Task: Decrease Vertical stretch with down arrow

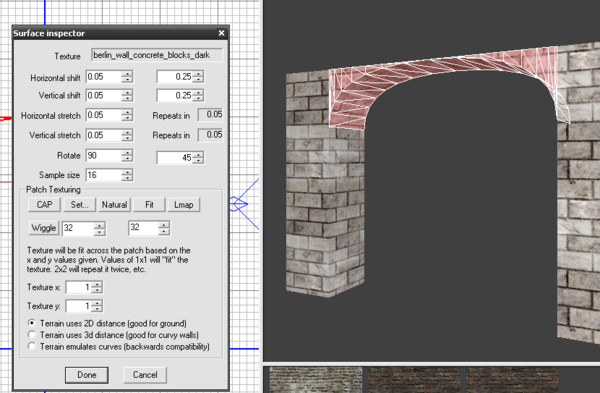Action: (127, 138)
